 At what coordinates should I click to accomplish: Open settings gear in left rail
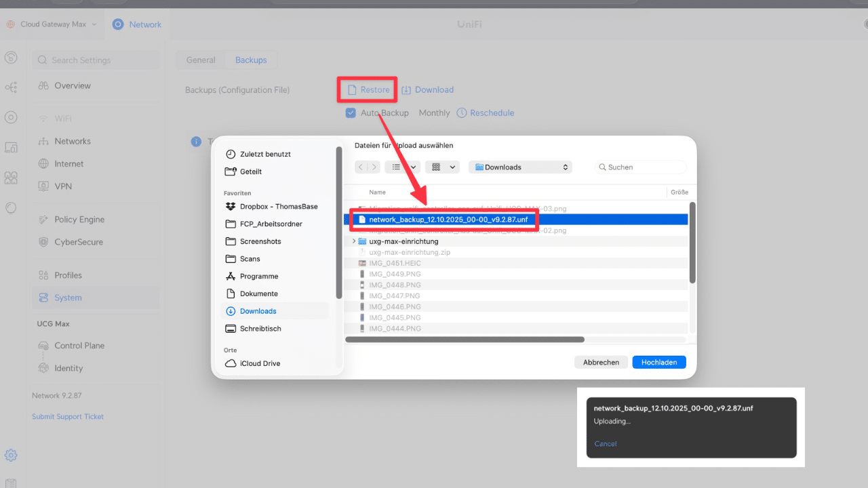tap(11, 455)
